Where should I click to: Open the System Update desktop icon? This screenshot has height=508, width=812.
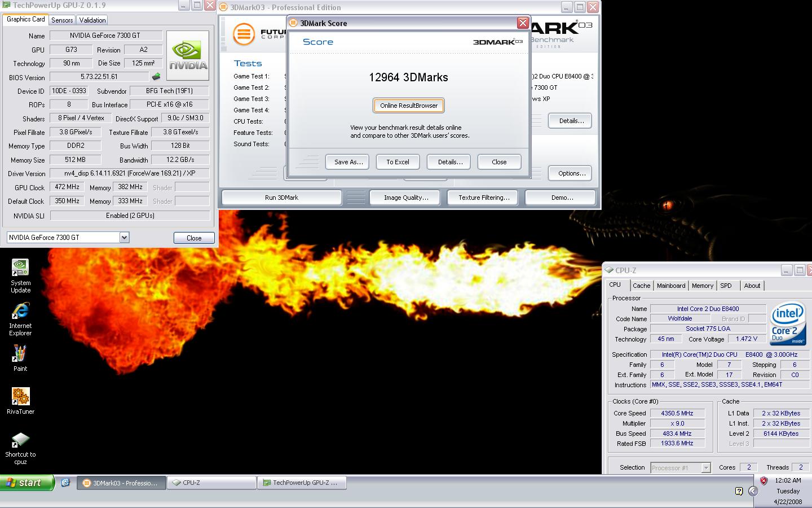(20, 276)
